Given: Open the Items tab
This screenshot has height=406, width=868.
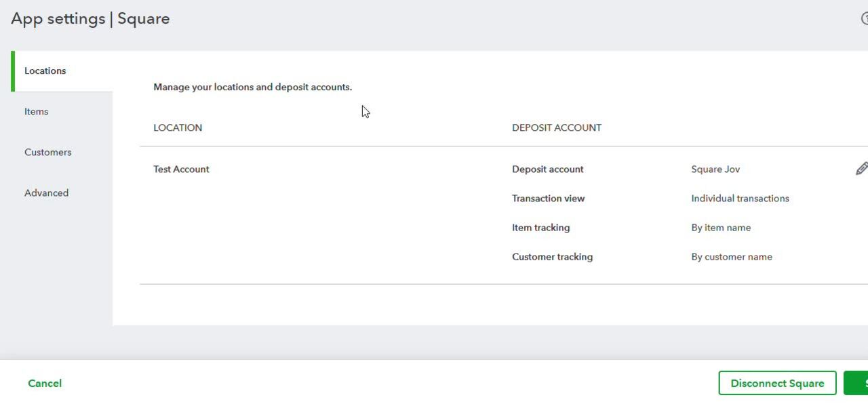Looking at the screenshot, I should pos(37,112).
